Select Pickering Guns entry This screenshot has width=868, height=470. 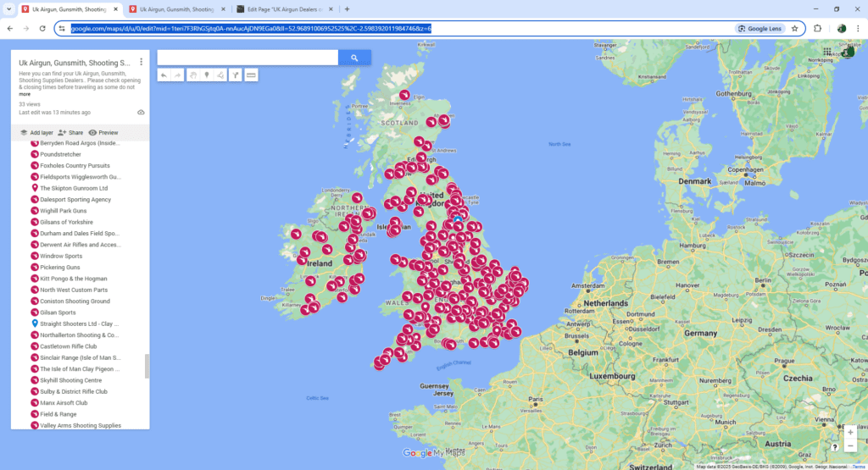coord(60,267)
